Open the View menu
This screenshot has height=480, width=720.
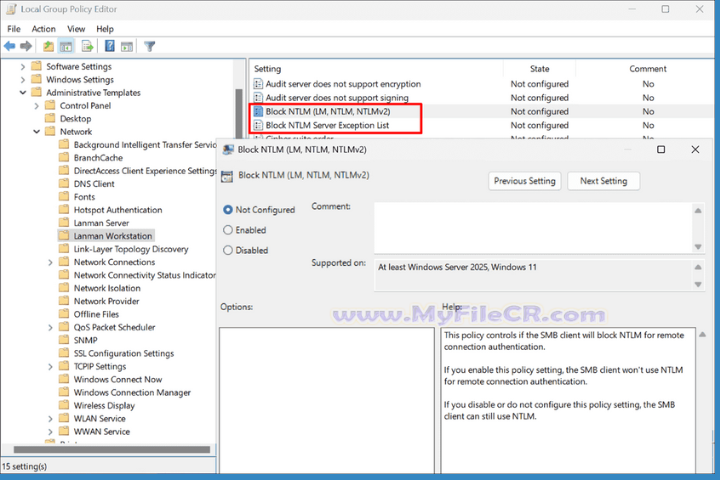[x=76, y=28]
